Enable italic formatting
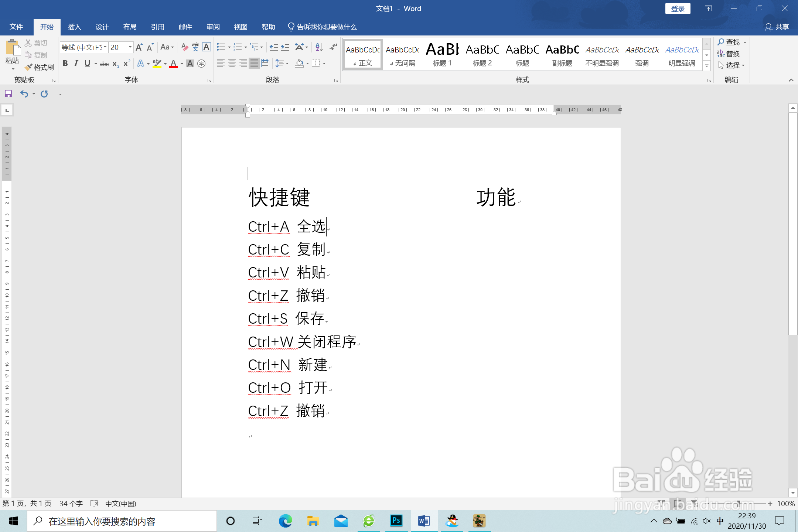 [x=76, y=64]
